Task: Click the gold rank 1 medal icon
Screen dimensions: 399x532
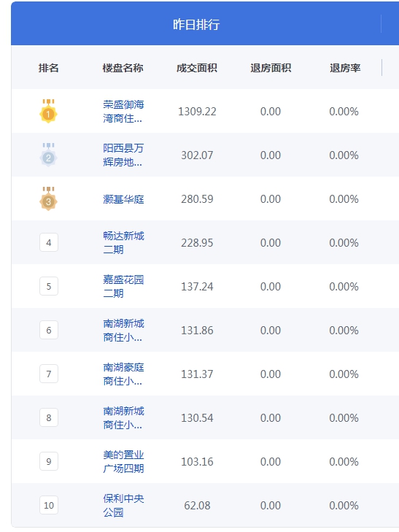Action: click(x=48, y=111)
